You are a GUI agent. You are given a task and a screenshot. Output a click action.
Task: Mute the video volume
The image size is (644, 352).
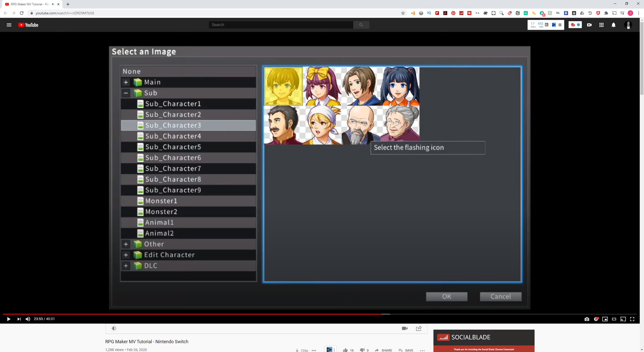pyautogui.click(x=28, y=319)
